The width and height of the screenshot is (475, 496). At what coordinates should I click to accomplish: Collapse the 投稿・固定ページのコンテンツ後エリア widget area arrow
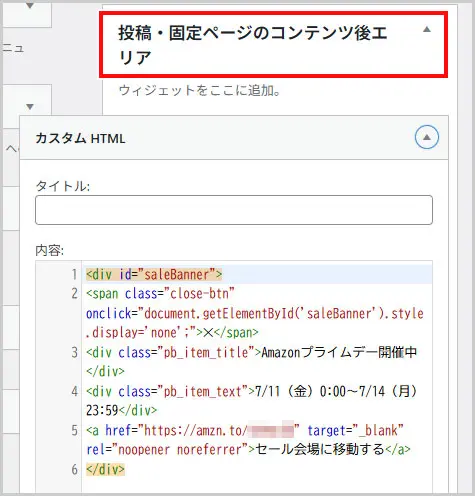click(x=427, y=30)
